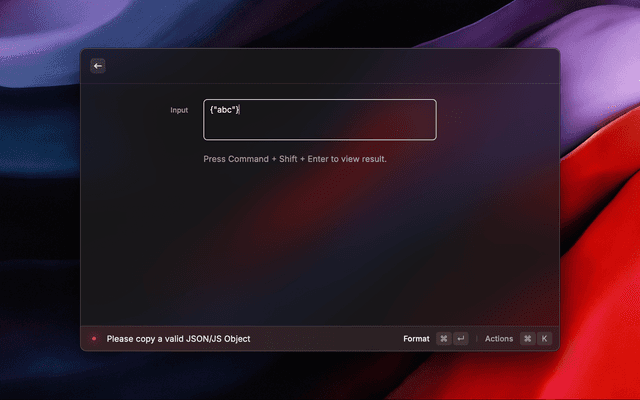
Task: Click the blank panel area below the hint
Action: [x=320, y=250]
